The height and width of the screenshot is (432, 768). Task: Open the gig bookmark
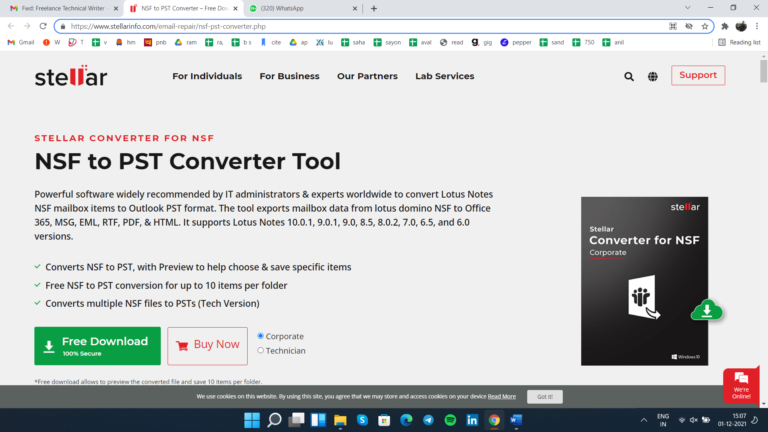(481, 43)
